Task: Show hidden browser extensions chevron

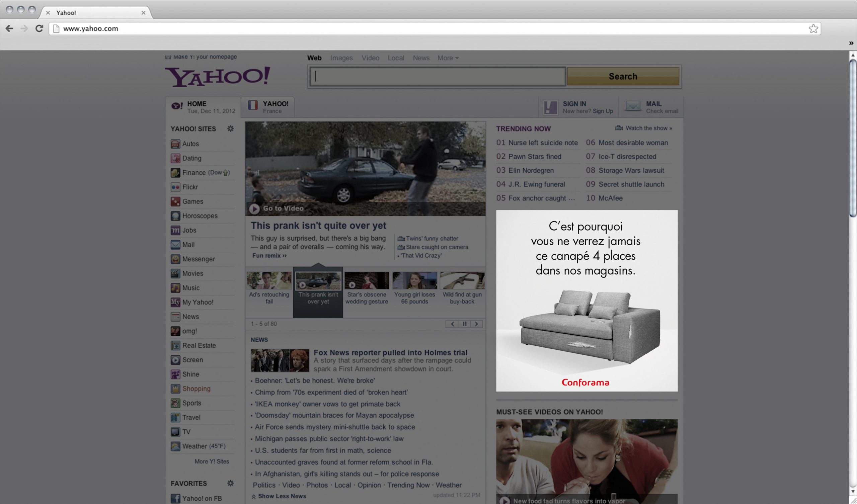Action: 851,43
